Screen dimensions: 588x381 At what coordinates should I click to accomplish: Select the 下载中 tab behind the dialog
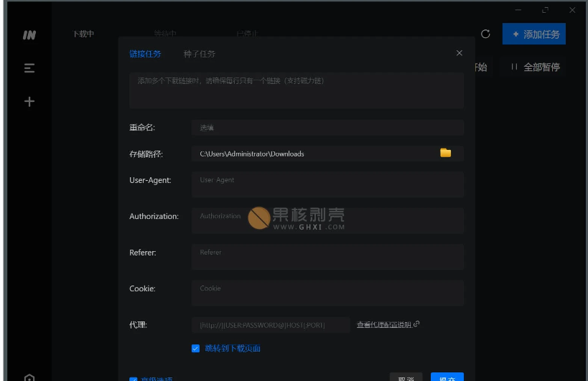pyautogui.click(x=83, y=34)
